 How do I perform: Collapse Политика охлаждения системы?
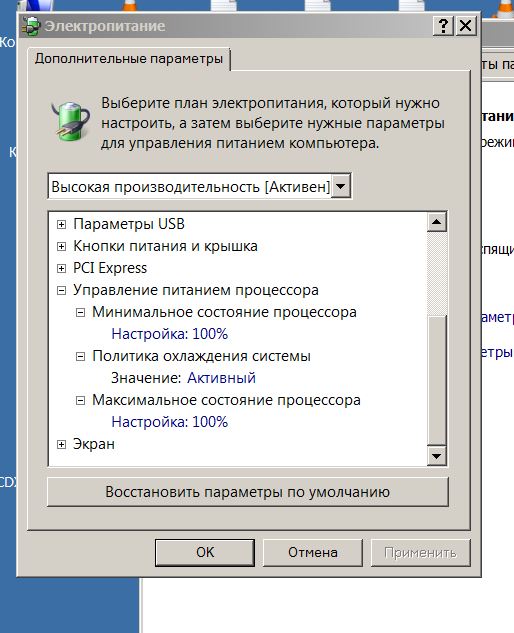click(80, 356)
